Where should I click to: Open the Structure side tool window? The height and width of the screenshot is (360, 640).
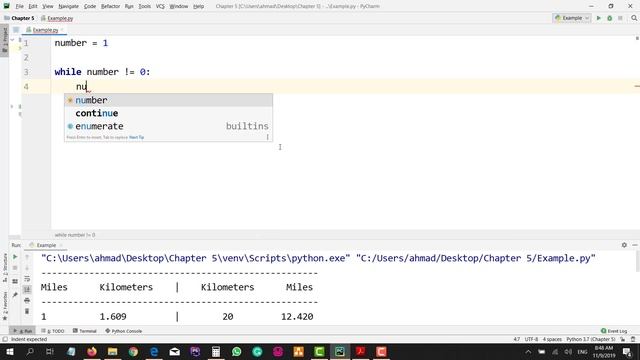coord(4,268)
